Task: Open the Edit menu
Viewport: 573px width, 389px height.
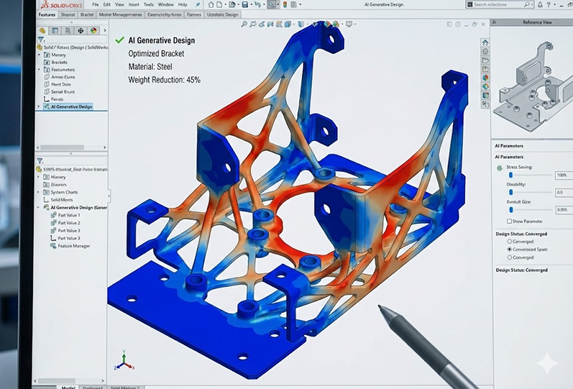Action: tap(107, 4)
